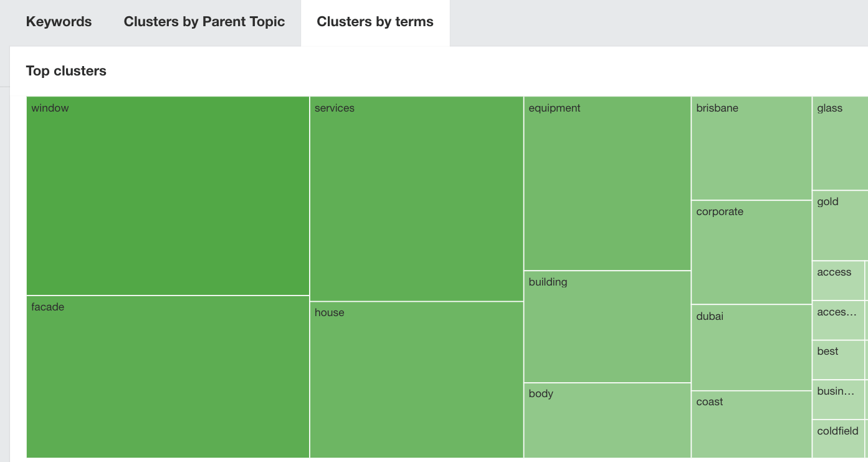This screenshot has height=462, width=868.
Task: Select the 'equipment' cluster block
Action: tap(606, 181)
